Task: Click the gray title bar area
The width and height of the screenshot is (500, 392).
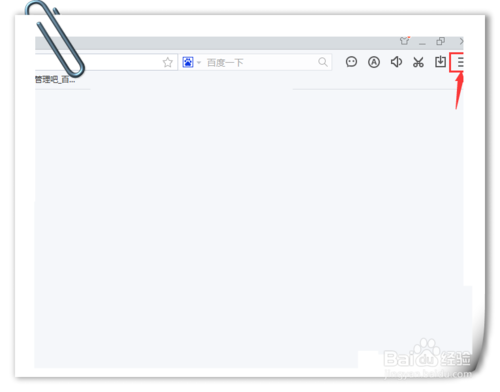Action: click(x=217, y=43)
